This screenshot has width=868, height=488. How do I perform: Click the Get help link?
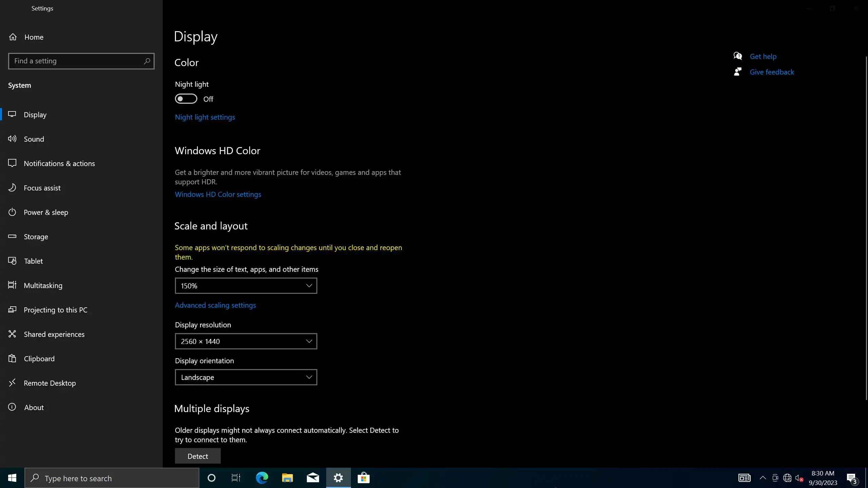tap(763, 56)
